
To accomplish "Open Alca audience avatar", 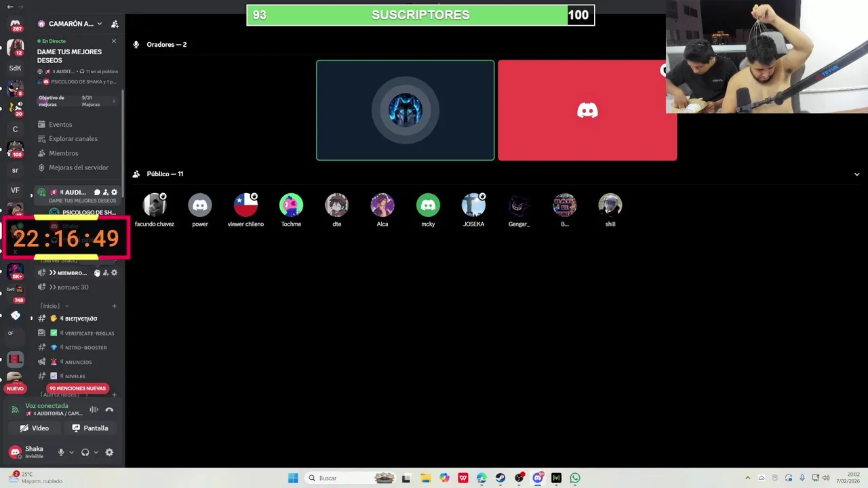I will click(382, 205).
